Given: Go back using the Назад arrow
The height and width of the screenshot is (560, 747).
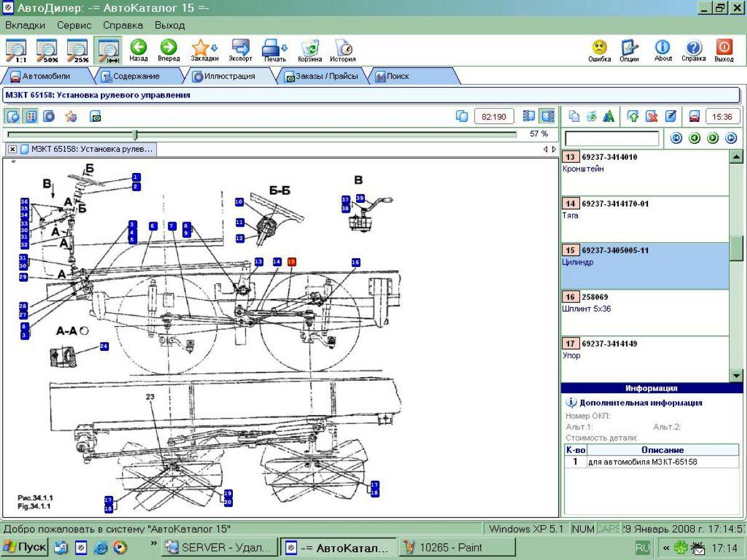Looking at the screenshot, I should (x=138, y=50).
